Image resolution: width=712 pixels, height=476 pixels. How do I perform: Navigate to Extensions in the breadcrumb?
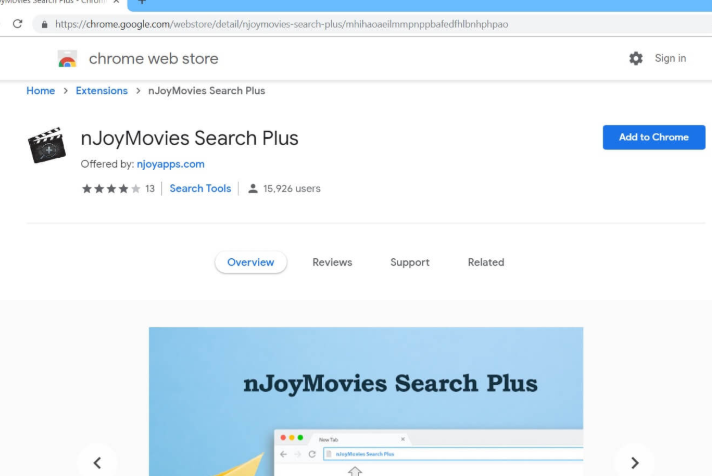pyautogui.click(x=102, y=91)
